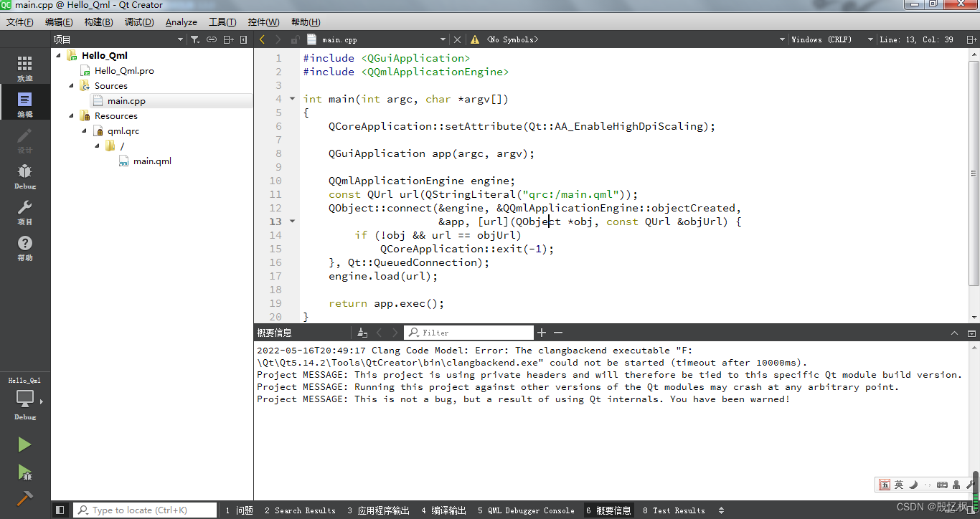
Task: Open the No Symbols dropdown
Action: [635, 39]
